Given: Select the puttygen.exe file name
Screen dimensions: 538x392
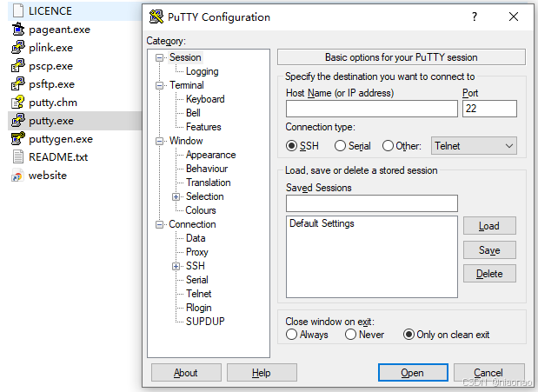Looking at the screenshot, I should point(61,139).
